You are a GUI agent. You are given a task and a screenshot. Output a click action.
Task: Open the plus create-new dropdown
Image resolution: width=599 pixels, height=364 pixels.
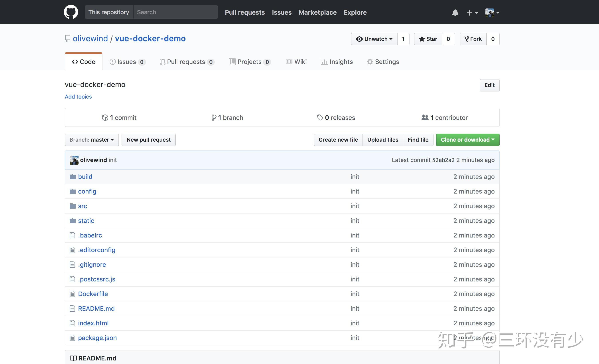click(x=472, y=13)
